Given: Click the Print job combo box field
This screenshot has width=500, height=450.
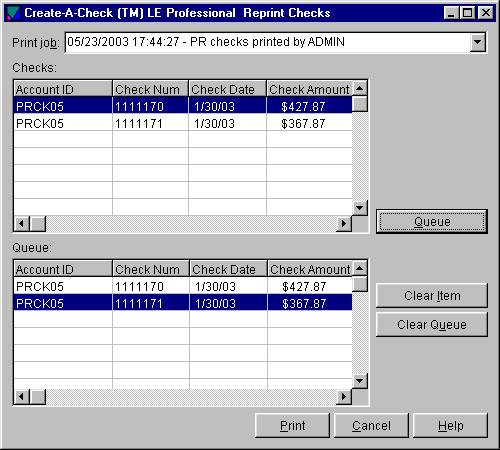Looking at the screenshot, I should [x=268, y=42].
